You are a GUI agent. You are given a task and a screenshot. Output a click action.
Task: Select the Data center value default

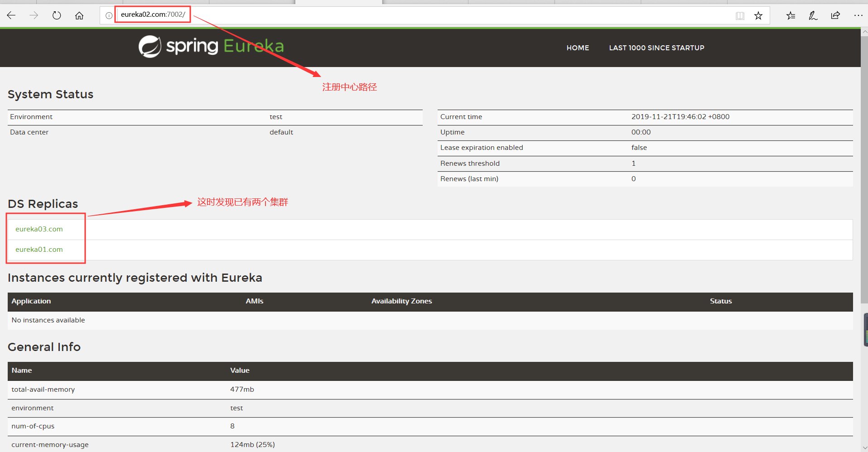point(281,132)
